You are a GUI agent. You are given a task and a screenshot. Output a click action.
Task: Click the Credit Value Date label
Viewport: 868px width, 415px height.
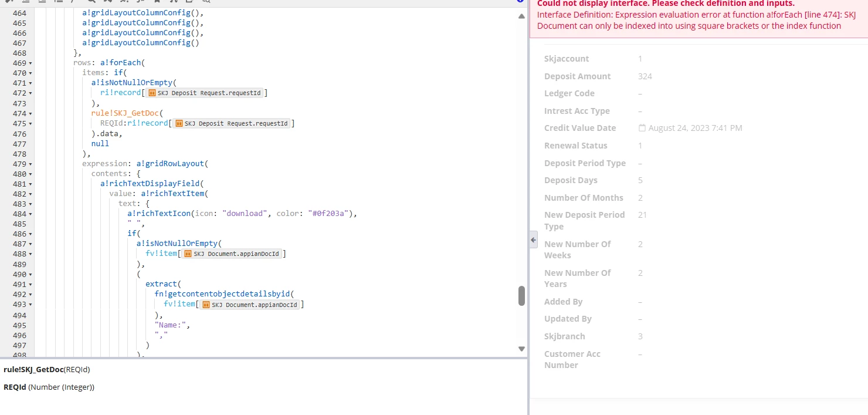[580, 128]
